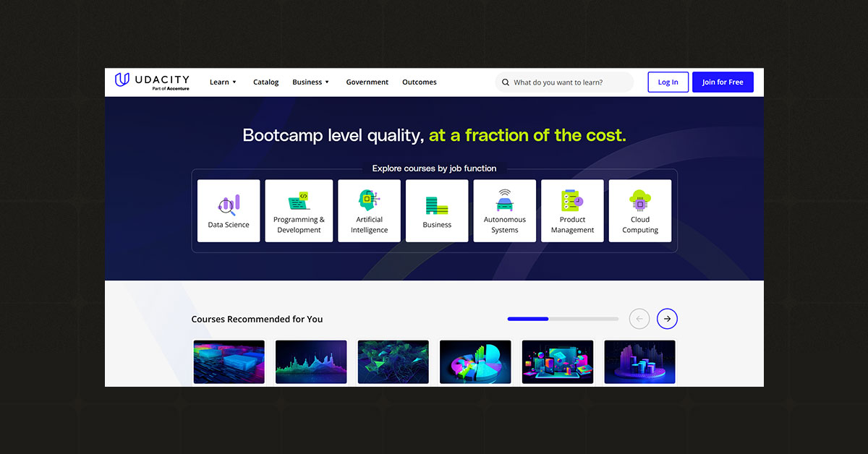Image resolution: width=868 pixels, height=454 pixels.
Task: Open the Data Science category icon
Action: click(x=229, y=205)
